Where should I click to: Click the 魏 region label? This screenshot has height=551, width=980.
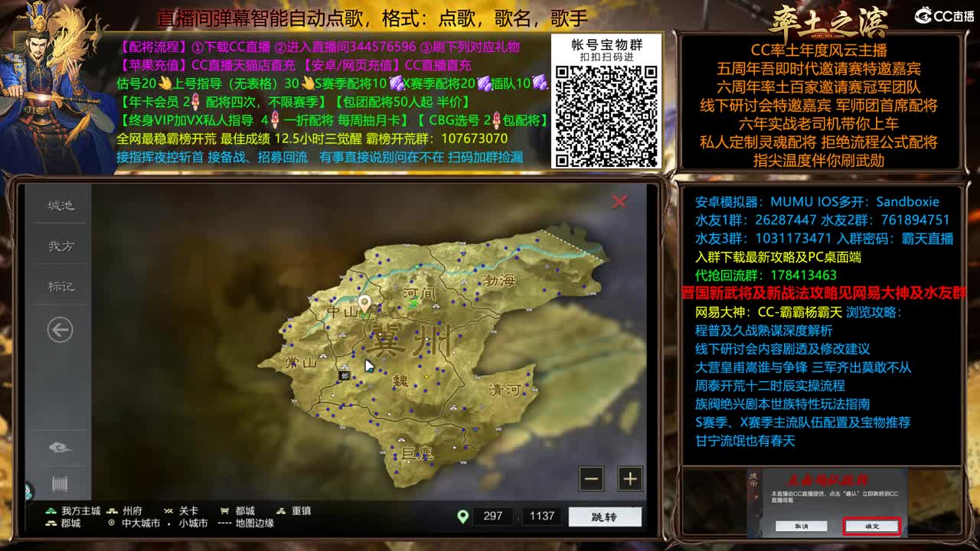tap(400, 380)
